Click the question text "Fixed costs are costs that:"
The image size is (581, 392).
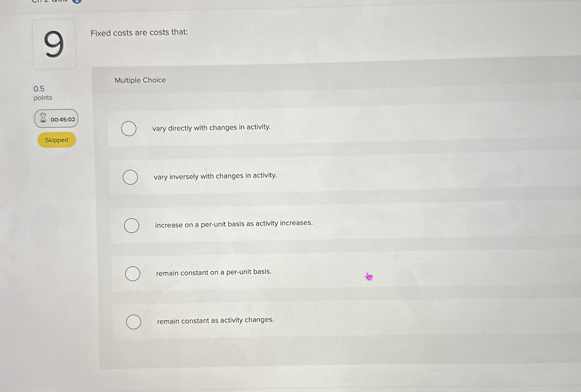(x=139, y=33)
